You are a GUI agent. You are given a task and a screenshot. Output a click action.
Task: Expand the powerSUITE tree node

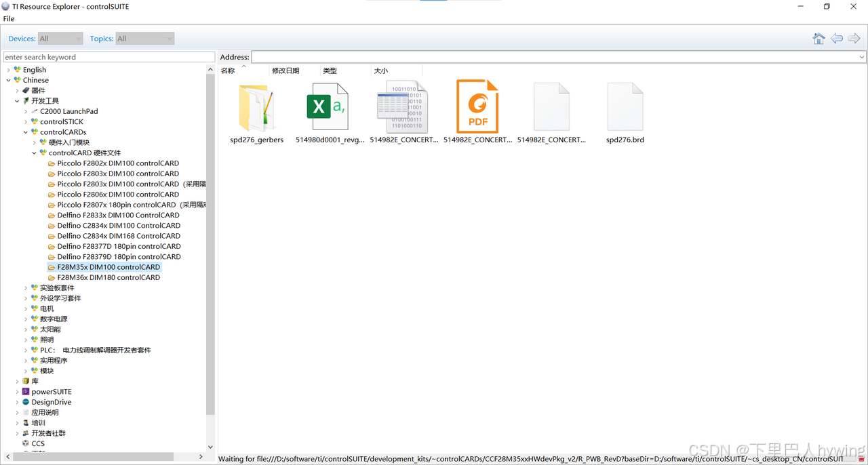pyautogui.click(x=17, y=391)
